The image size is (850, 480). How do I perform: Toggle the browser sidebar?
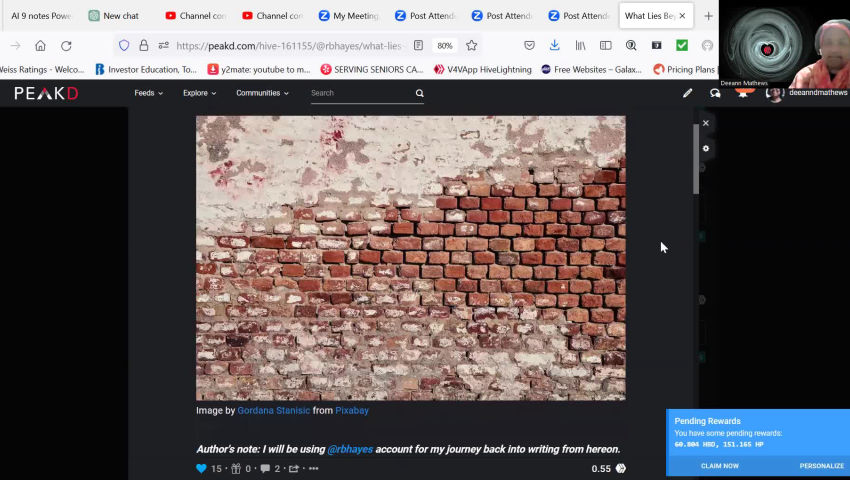pyautogui.click(x=606, y=46)
